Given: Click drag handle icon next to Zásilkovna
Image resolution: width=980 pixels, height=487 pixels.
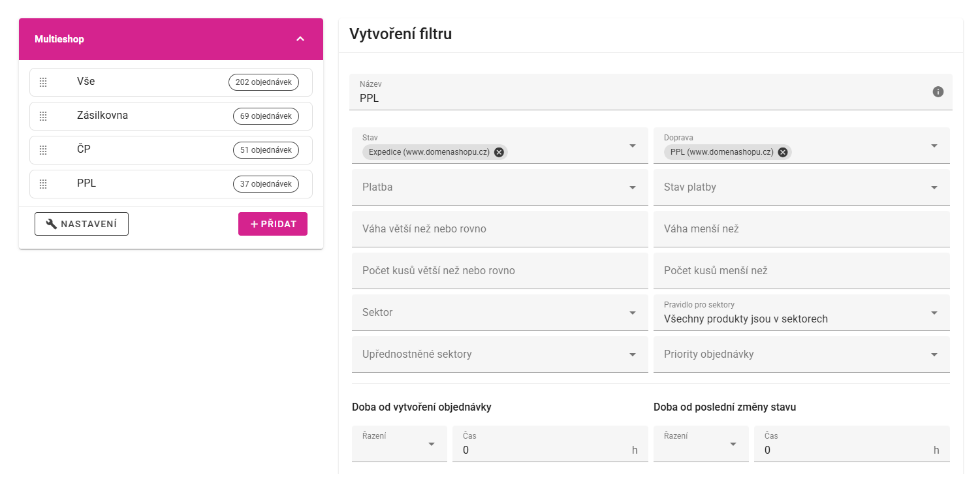Looking at the screenshot, I should [43, 116].
